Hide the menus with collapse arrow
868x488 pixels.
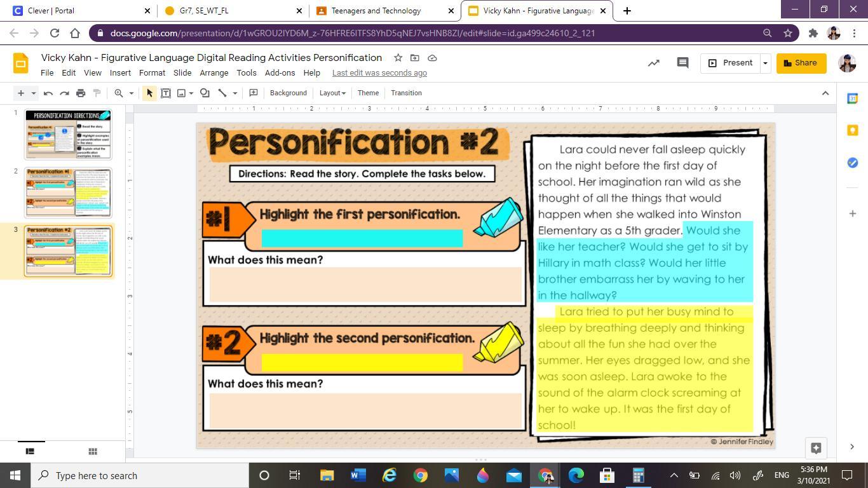[825, 93]
